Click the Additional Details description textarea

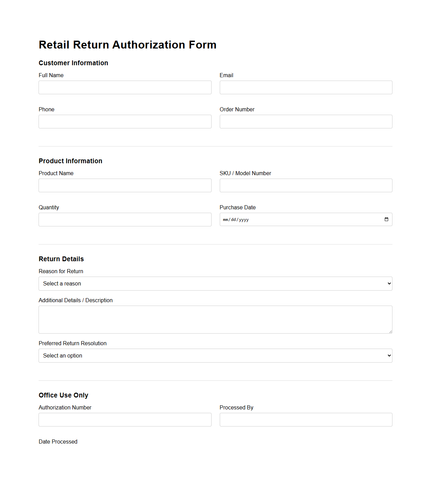215,319
